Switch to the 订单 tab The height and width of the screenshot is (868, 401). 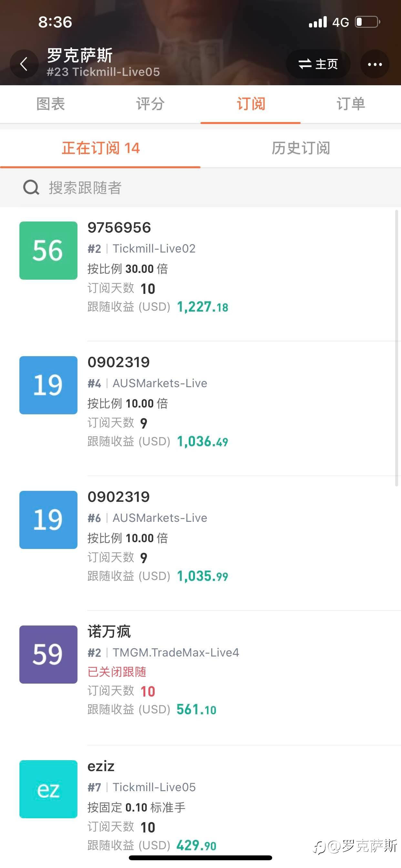coord(351,104)
